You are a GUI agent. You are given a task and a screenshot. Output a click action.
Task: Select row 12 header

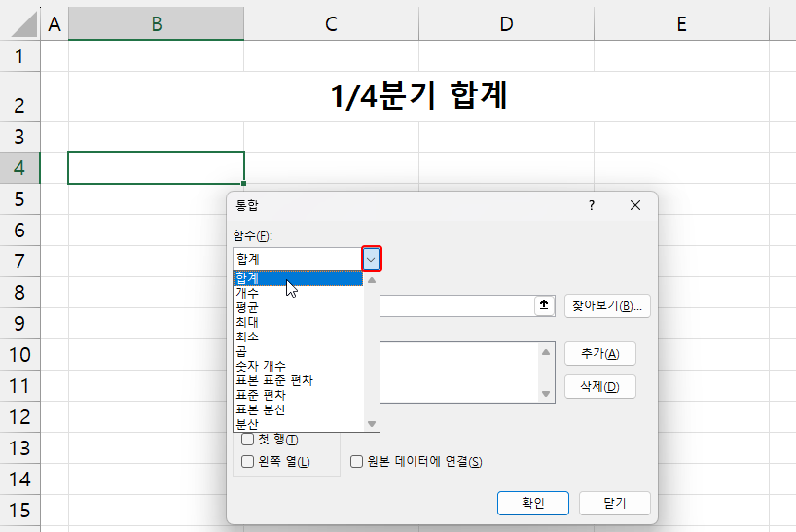19,417
